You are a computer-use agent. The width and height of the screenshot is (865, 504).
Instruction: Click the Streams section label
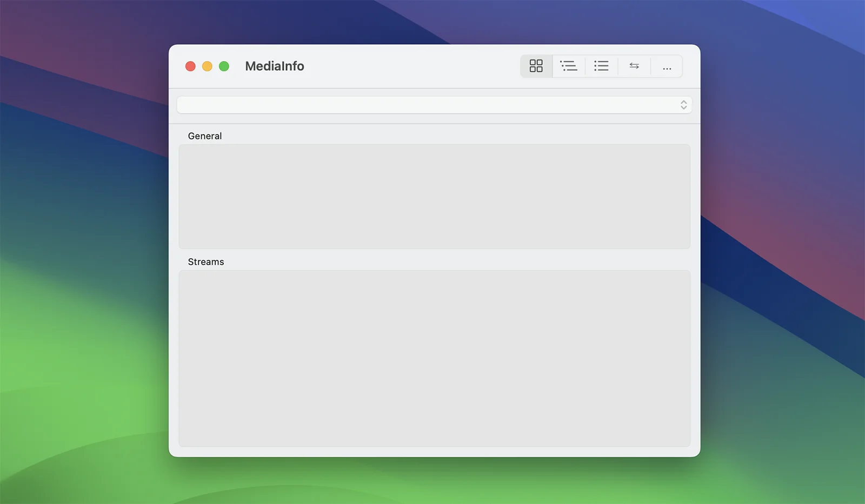click(x=206, y=262)
